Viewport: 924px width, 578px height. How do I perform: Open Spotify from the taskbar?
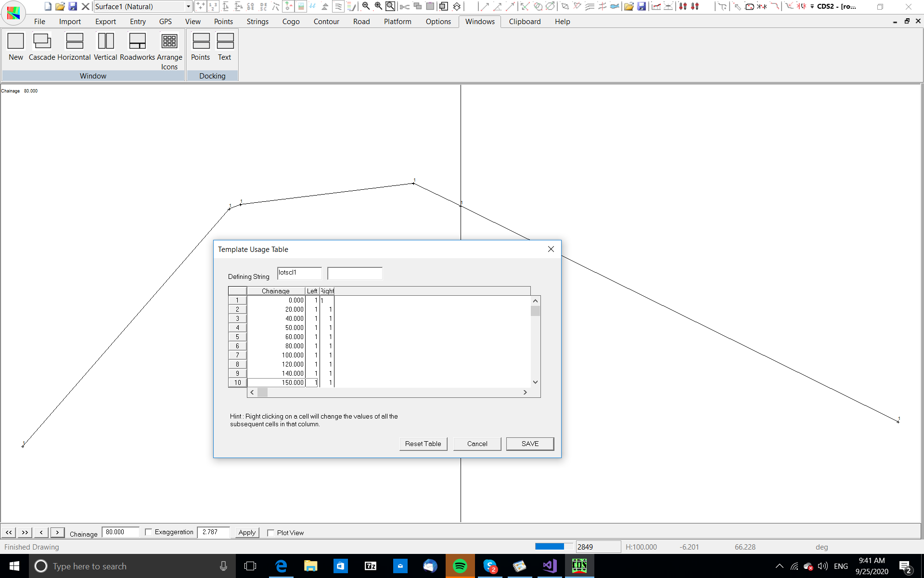(460, 566)
